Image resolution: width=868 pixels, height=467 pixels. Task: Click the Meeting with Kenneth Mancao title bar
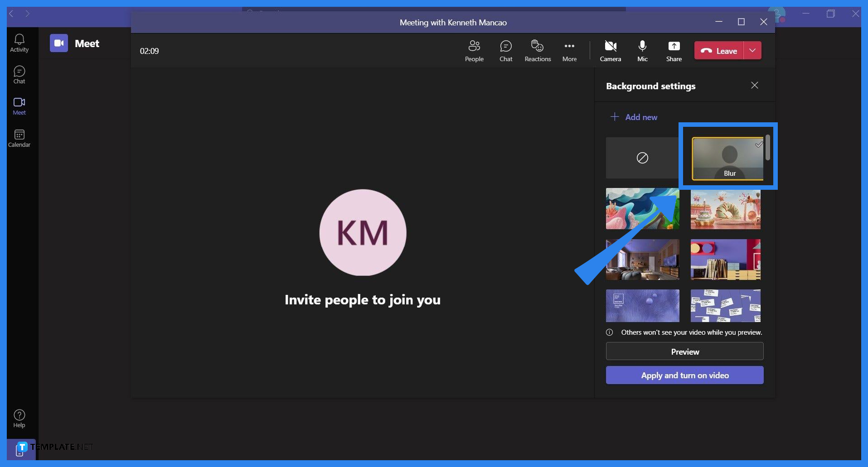(453, 22)
